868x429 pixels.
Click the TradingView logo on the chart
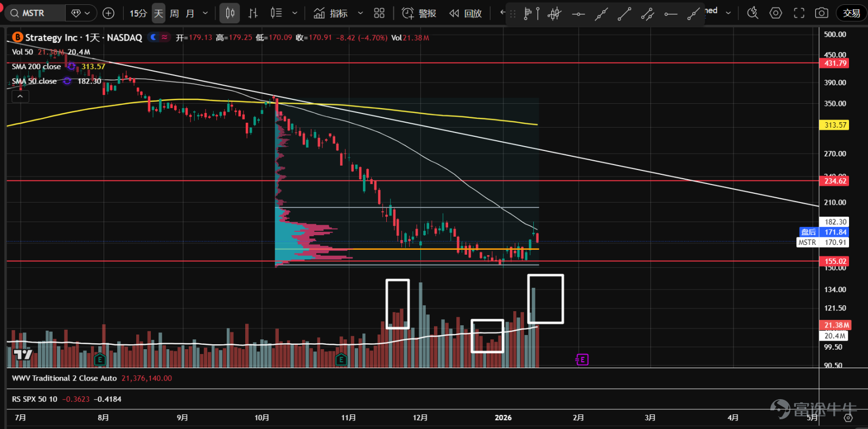click(x=23, y=355)
